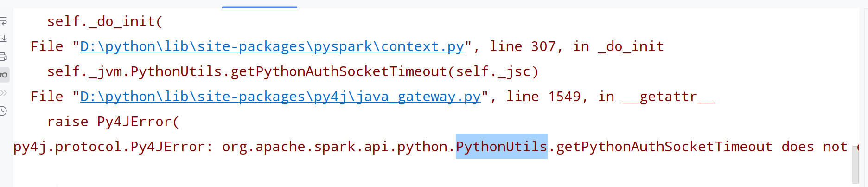Click the self._jvm.PythonUtils traceback line

(293, 71)
